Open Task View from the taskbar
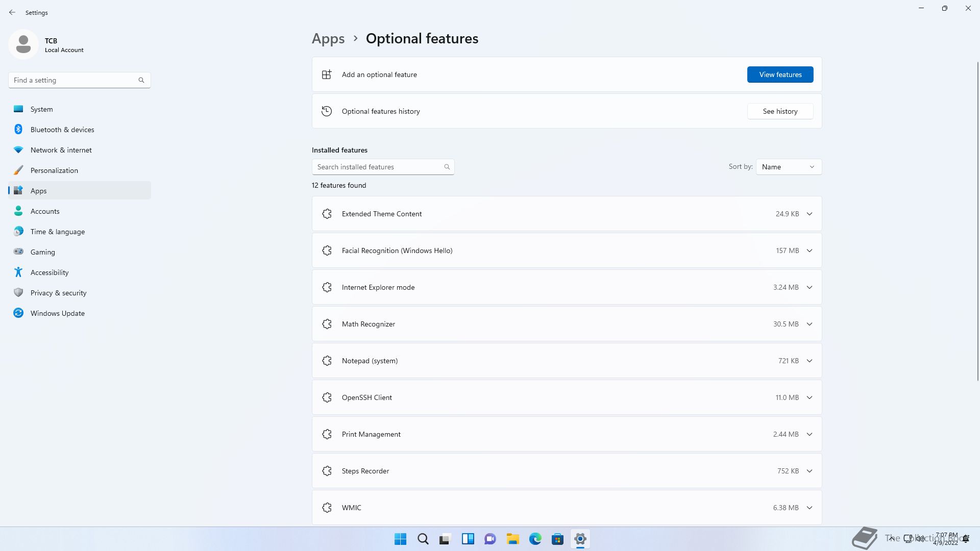Image resolution: width=980 pixels, height=551 pixels. (446, 539)
